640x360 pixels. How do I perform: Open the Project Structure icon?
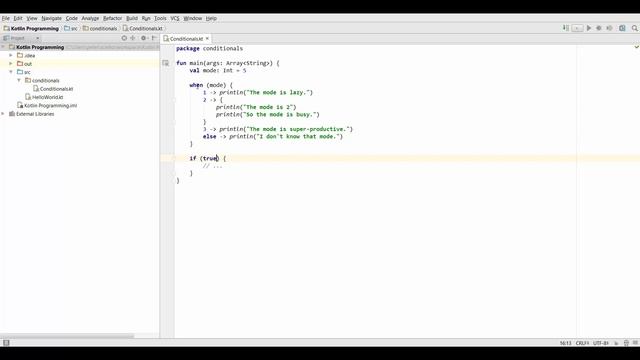[x=622, y=28]
